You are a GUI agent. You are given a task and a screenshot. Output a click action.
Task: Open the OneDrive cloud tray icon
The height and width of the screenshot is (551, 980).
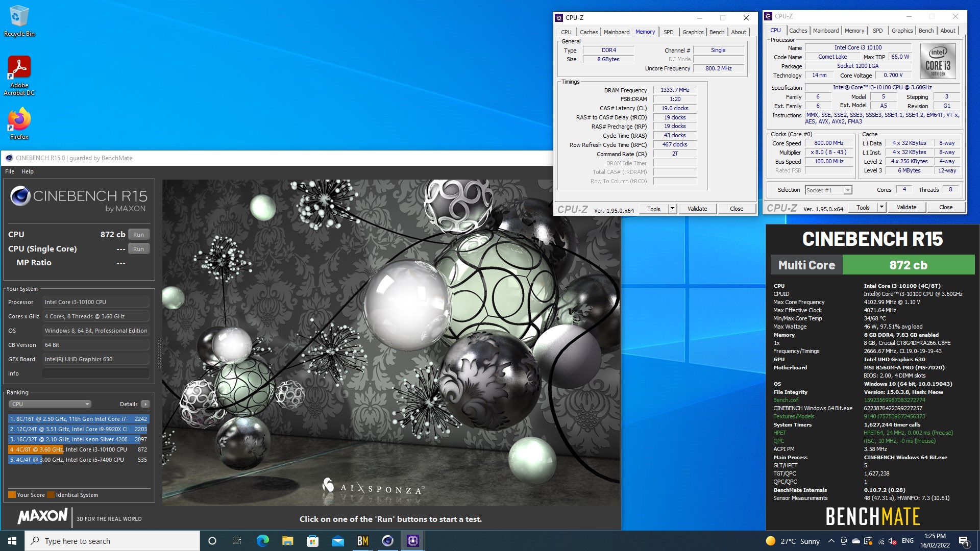856,541
